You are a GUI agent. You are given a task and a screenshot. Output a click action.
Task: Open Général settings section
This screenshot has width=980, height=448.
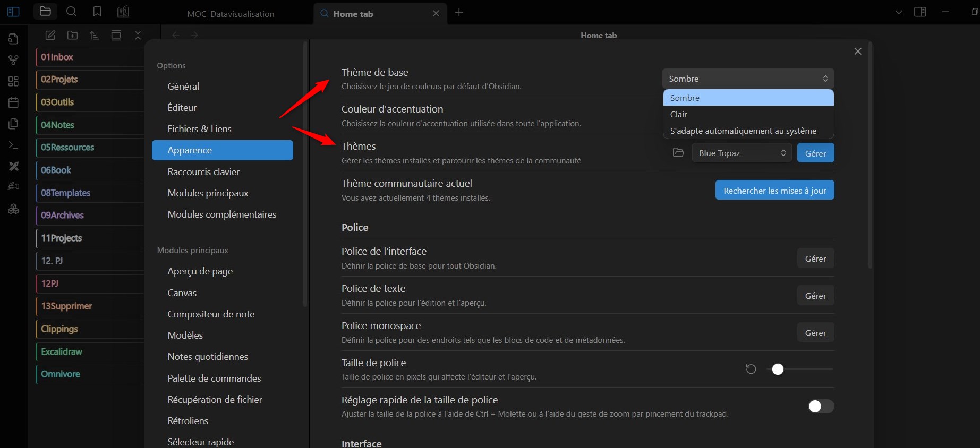[x=222, y=86]
